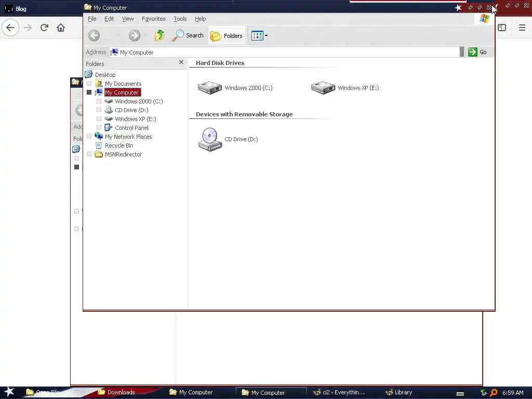Image resolution: width=532 pixels, height=399 pixels.
Task: Select My Documents in the folder tree
Action: tap(123, 84)
